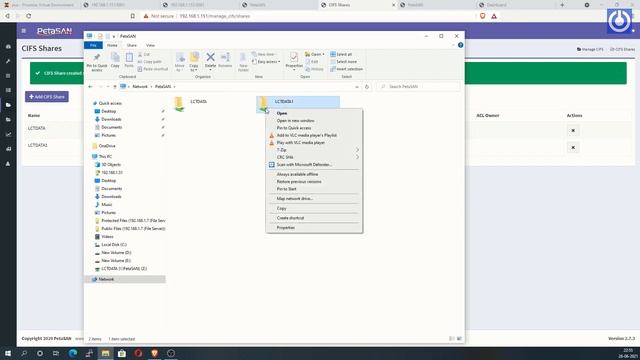The image size is (640, 360).
Task: Click the Search PetaSAN field
Action: click(x=418, y=87)
